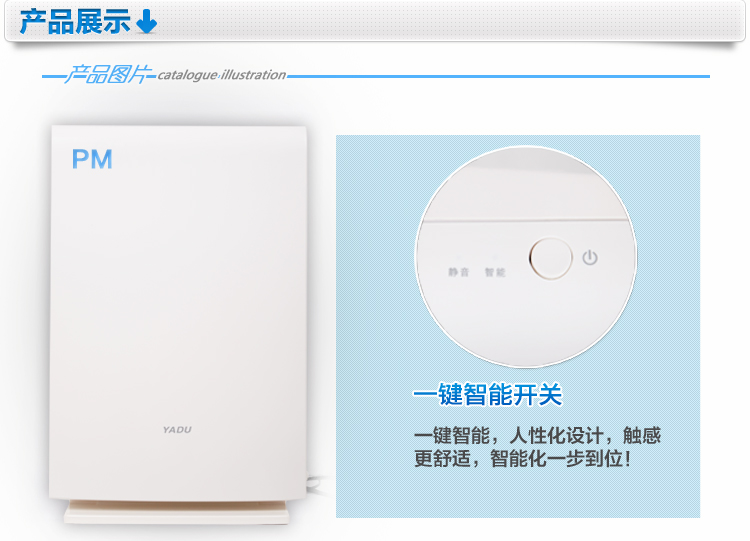Screen dimensions: 750x541
Task: Click the 一键智能开关 blue heading
Action: point(487,395)
